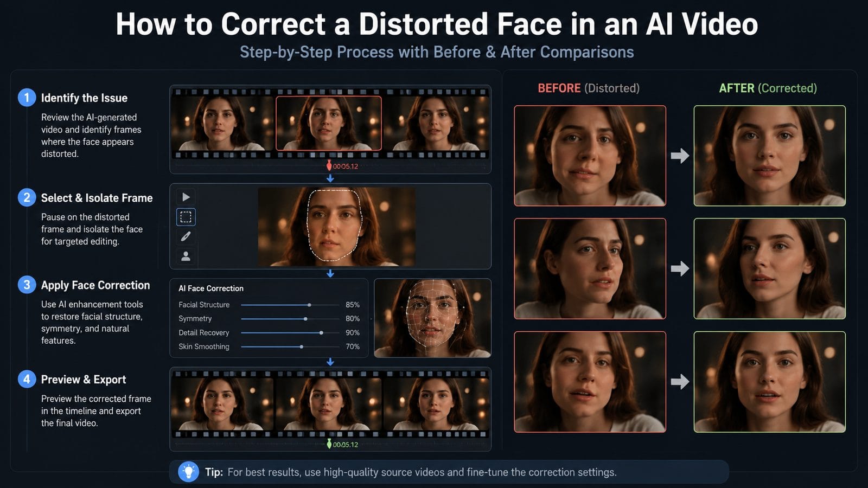Select the third frame of the top filmstrip
The image size is (868, 488).
436,123
